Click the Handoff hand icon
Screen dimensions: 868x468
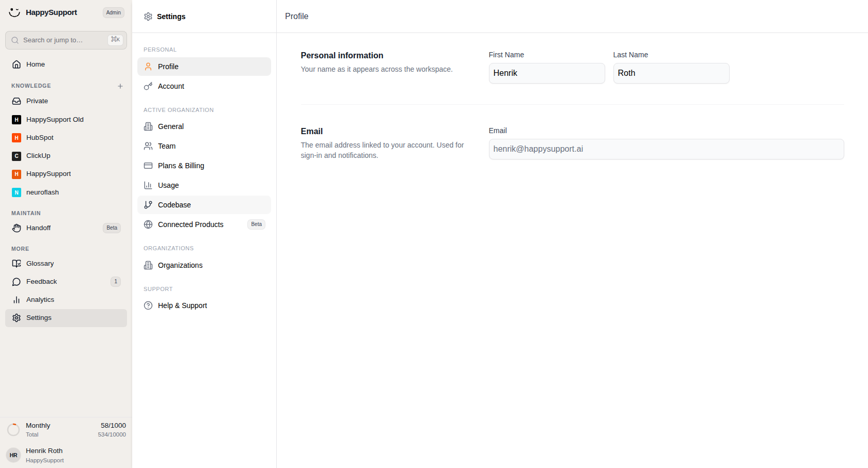coord(17,228)
